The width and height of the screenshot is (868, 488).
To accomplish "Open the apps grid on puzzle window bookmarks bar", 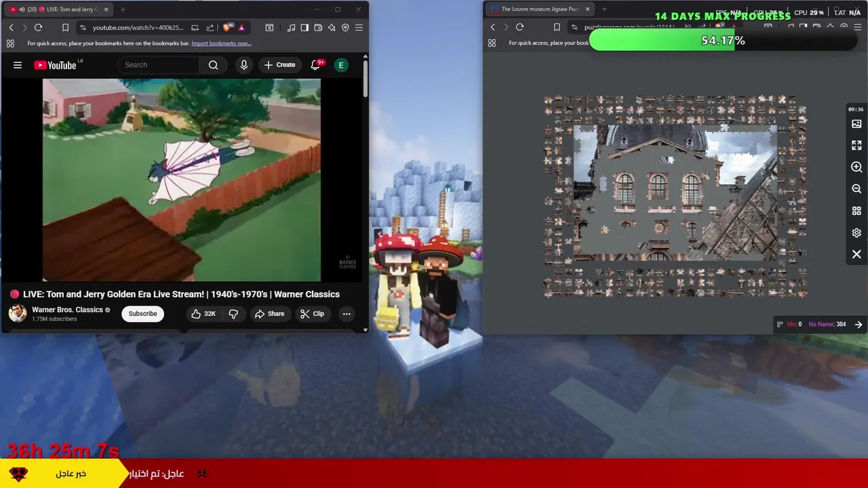I will point(492,43).
